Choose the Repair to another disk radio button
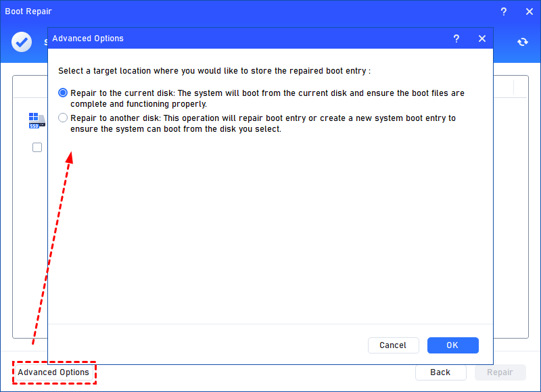Screen dimensions: 541x392 click(64, 118)
